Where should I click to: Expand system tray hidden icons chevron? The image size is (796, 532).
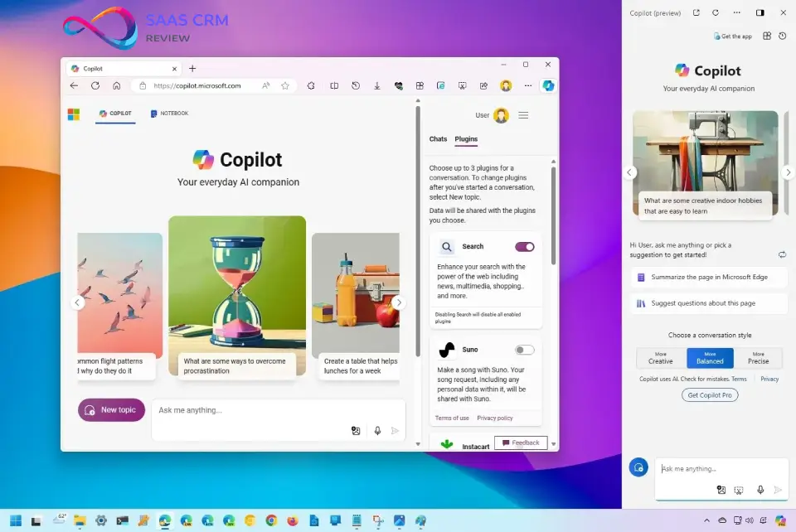click(707, 520)
